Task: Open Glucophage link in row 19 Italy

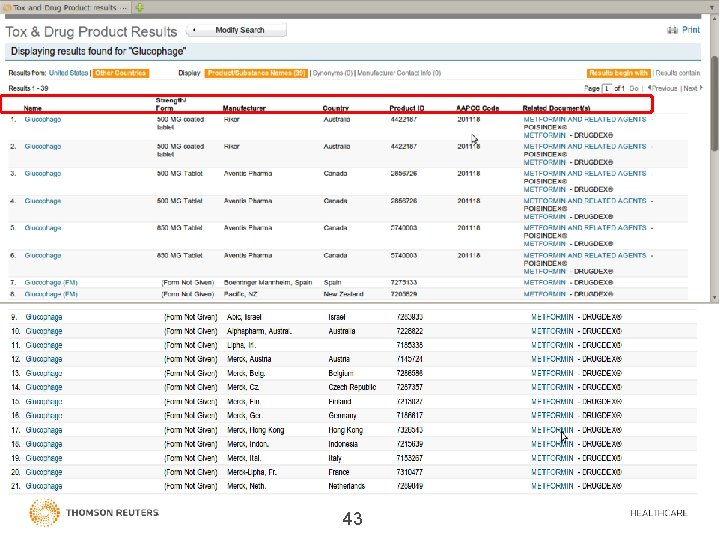Action: tap(44, 459)
